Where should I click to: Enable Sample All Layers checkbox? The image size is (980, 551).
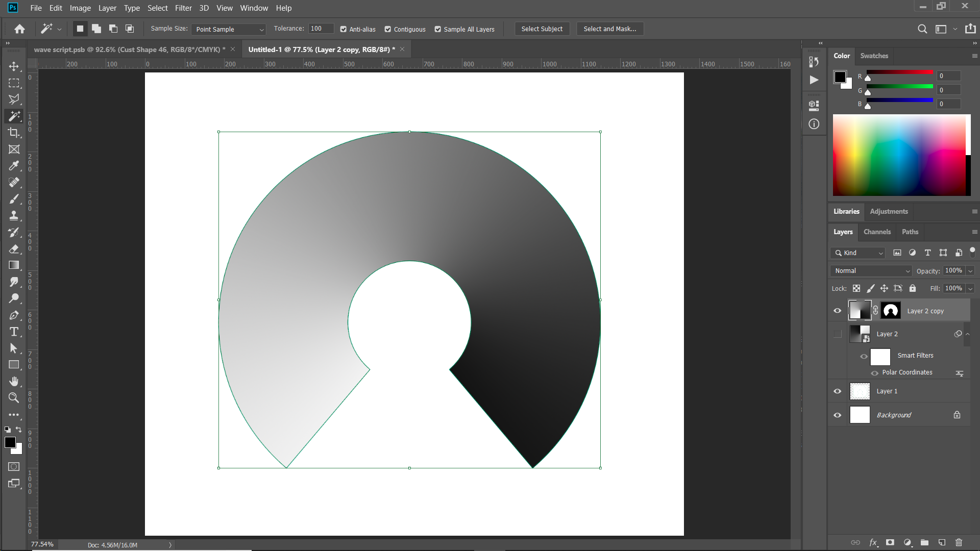click(x=437, y=28)
